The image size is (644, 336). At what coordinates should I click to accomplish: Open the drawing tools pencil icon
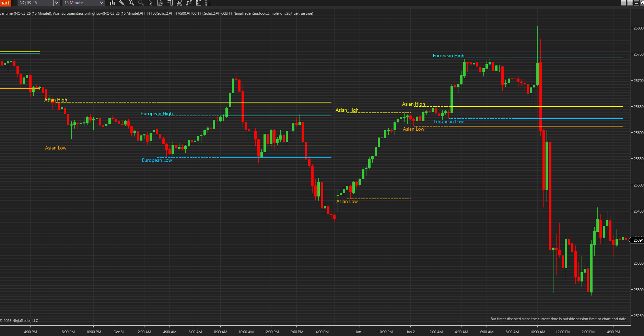pos(122,3)
